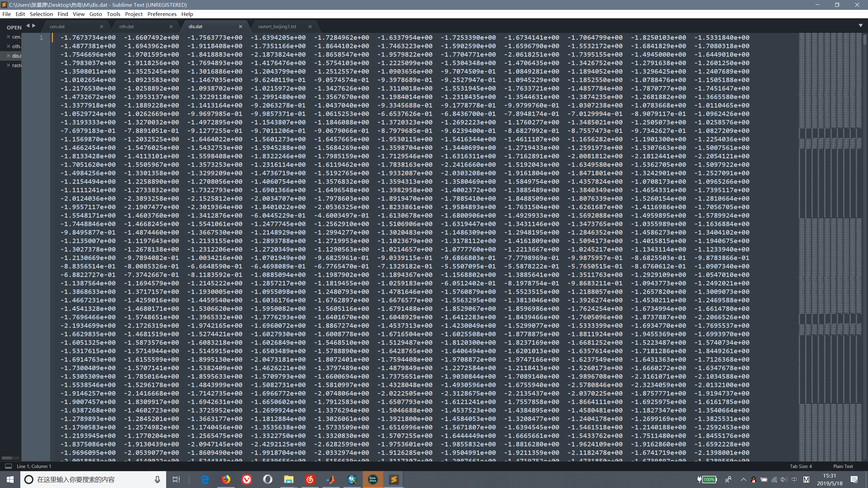Change syntax via Plain Text selector
Viewport: 868px width, 488px height.
843,466
